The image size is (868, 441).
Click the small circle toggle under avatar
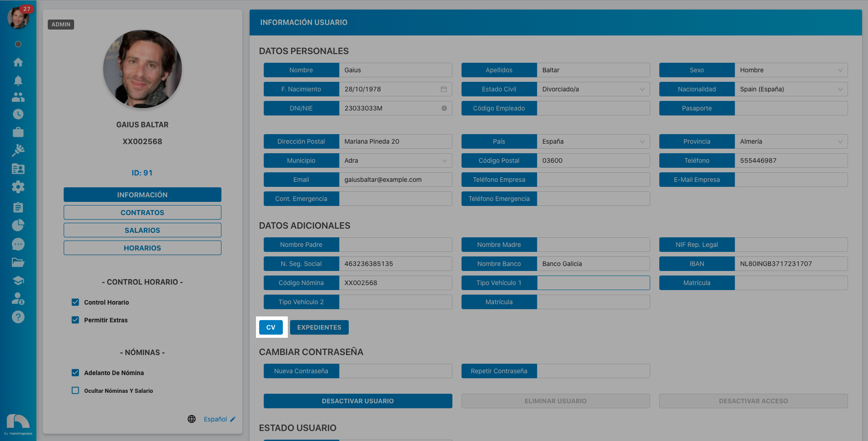pyautogui.click(x=18, y=44)
